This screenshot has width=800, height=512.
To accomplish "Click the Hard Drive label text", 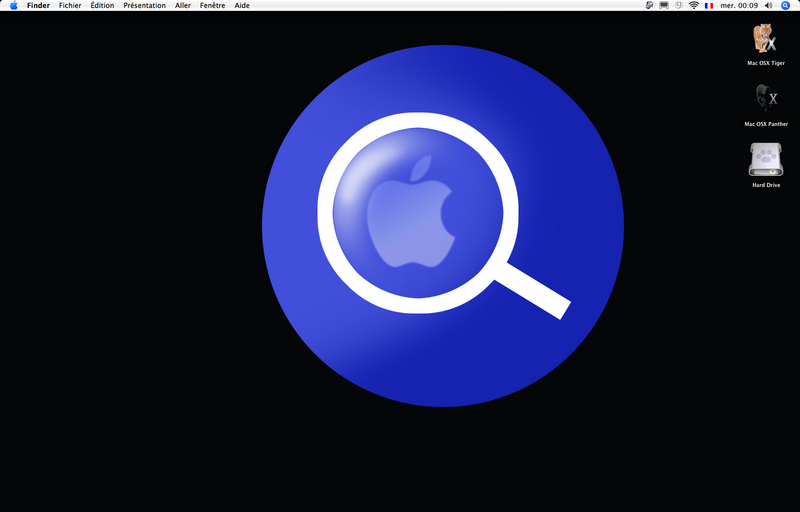I will point(766,185).
